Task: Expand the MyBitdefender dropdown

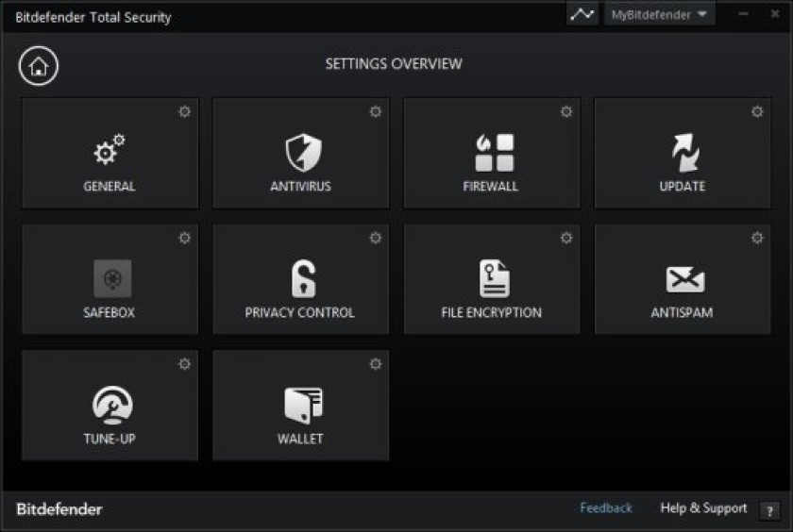Action: click(659, 14)
